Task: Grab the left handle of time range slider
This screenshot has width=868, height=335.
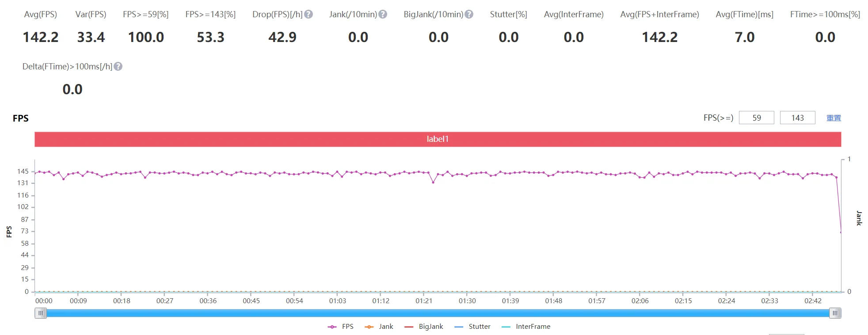Action: (41, 313)
